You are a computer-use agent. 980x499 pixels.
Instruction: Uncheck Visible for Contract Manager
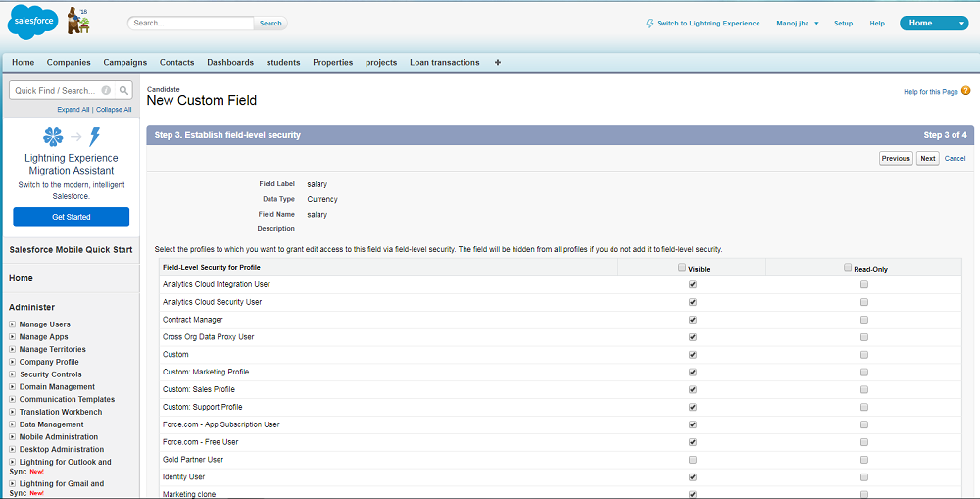tap(693, 320)
